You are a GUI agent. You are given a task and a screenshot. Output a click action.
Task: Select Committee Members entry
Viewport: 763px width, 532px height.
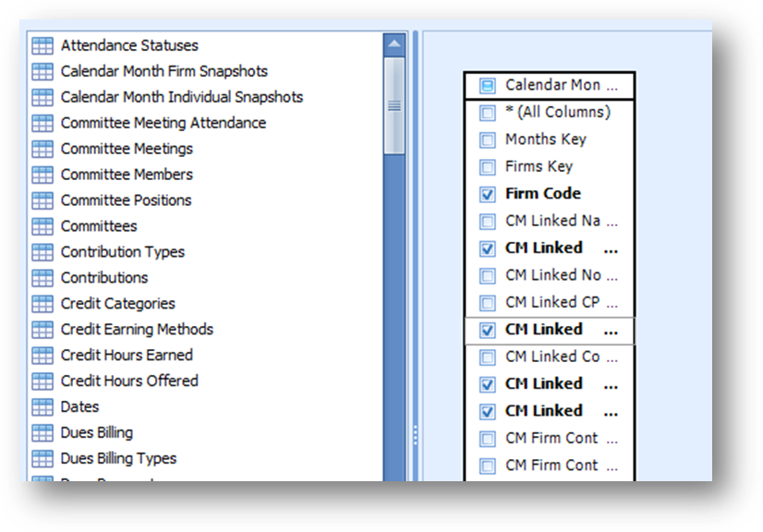127,175
